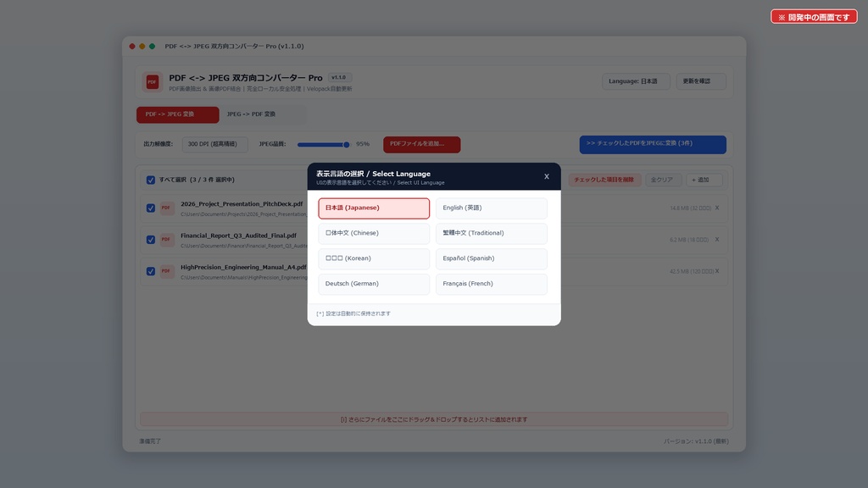Click the drag-and-drop file zone at the bottom
Viewport: 868px width, 488px height.
pyautogui.click(x=434, y=419)
